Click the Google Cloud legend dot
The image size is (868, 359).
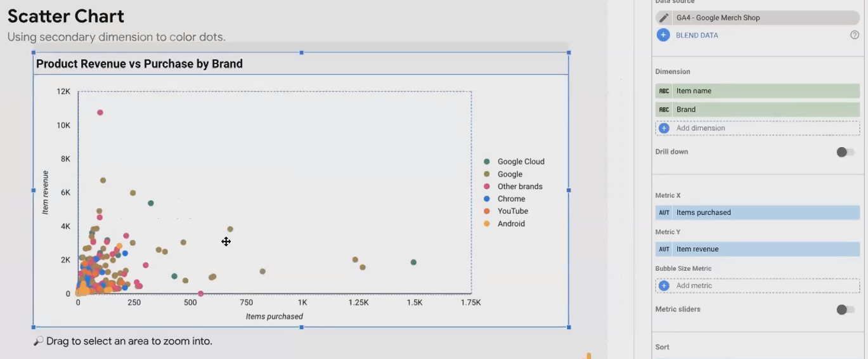(x=486, y=162)
